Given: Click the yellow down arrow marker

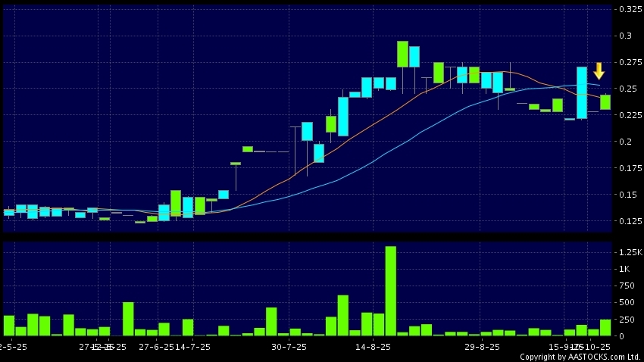Looking at the screenshot, I should point(599,71).
